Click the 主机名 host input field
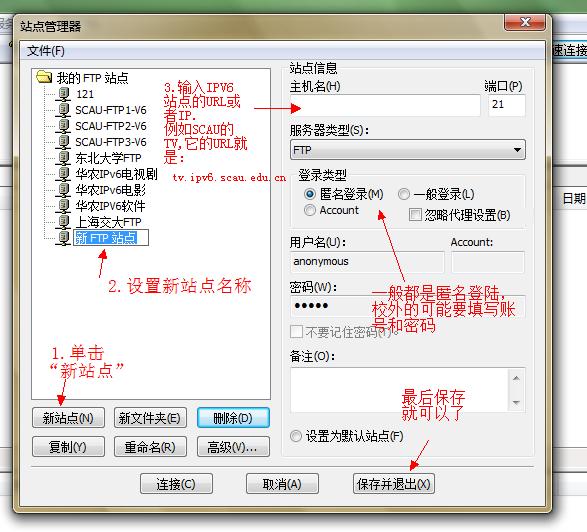The height and width of the screenshot is (532, 587). tap(385, 105)
